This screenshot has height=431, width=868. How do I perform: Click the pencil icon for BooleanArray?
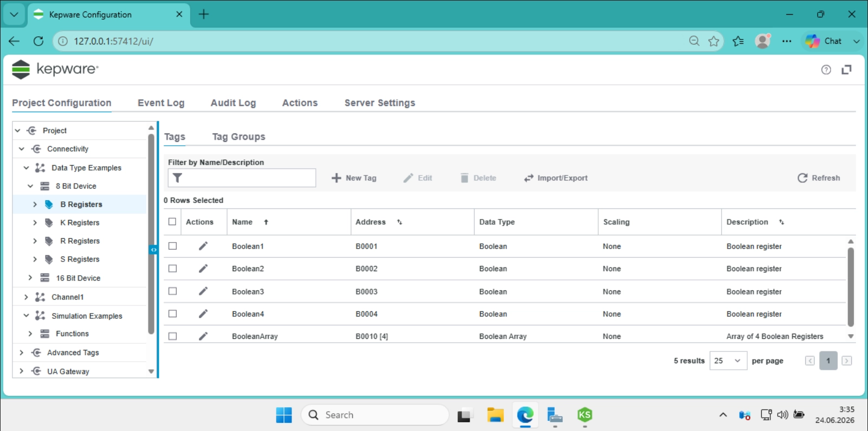click(x=203, y=336)
